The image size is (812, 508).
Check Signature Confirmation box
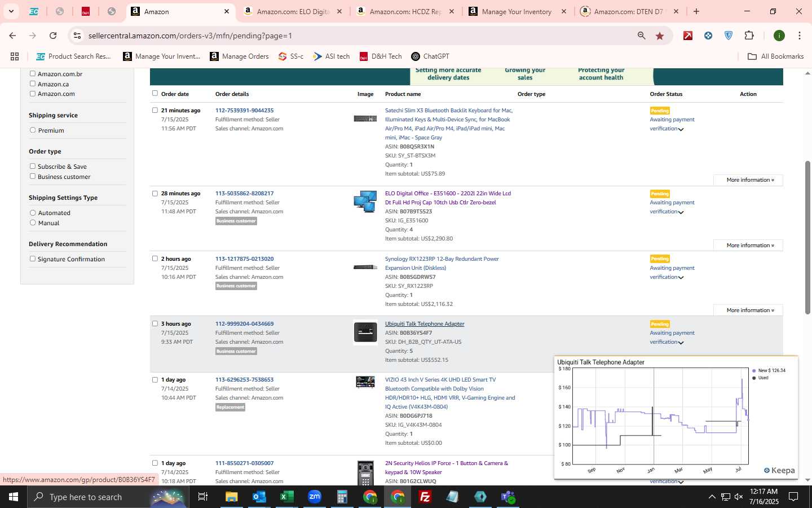point(33,259)
